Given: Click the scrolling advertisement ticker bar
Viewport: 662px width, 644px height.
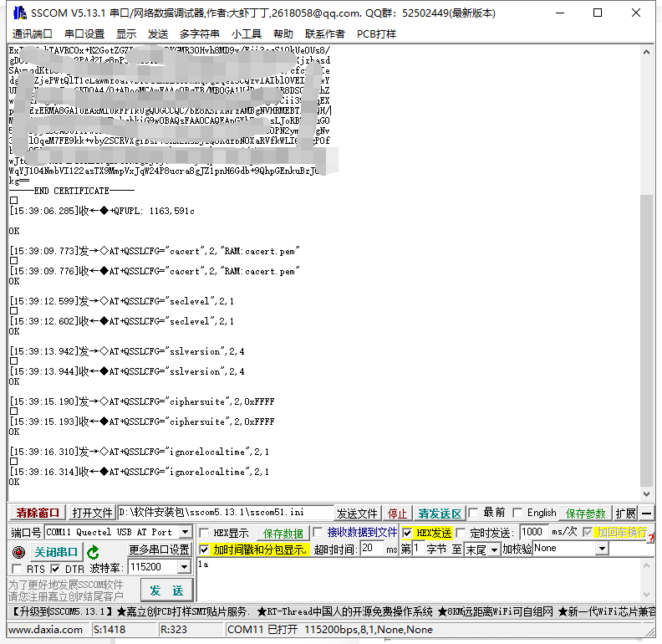Looking at the screenshot, I should (x=331, y=611).
